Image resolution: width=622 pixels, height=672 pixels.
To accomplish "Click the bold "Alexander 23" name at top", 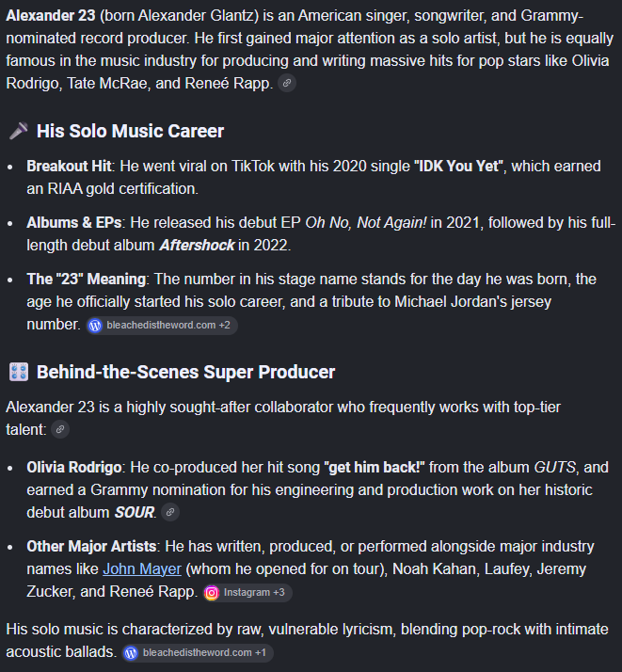I will [51, 16].
